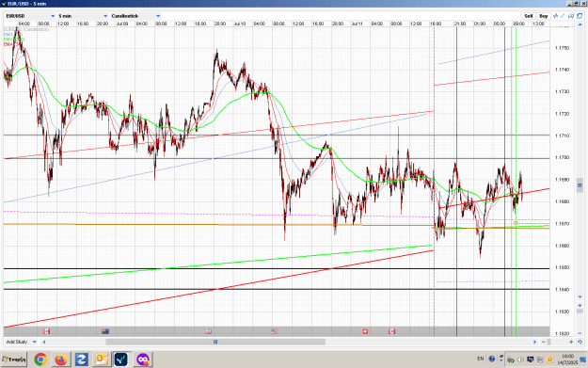Switch to the trading platform taskbar icon
Viewport: 588px width, 368px height.
(121, 360)
